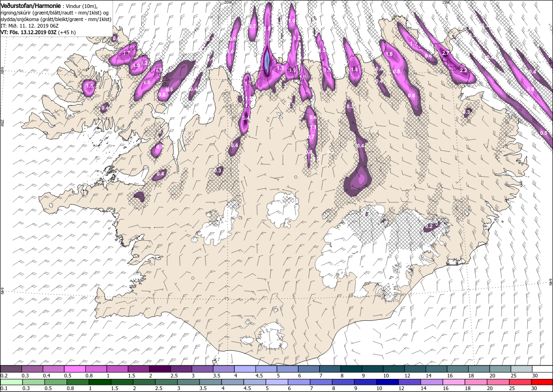
Task: Select the palest green 0.1 swatch in lower legend
Action: [11, 382]
